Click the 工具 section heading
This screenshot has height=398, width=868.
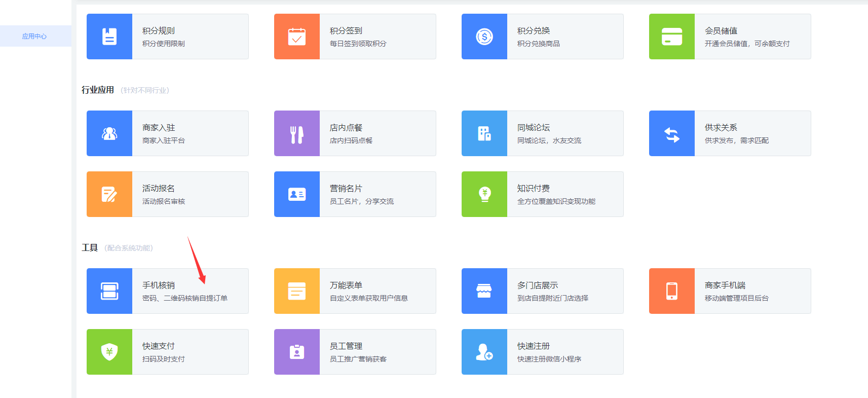(x=90, y=247)
